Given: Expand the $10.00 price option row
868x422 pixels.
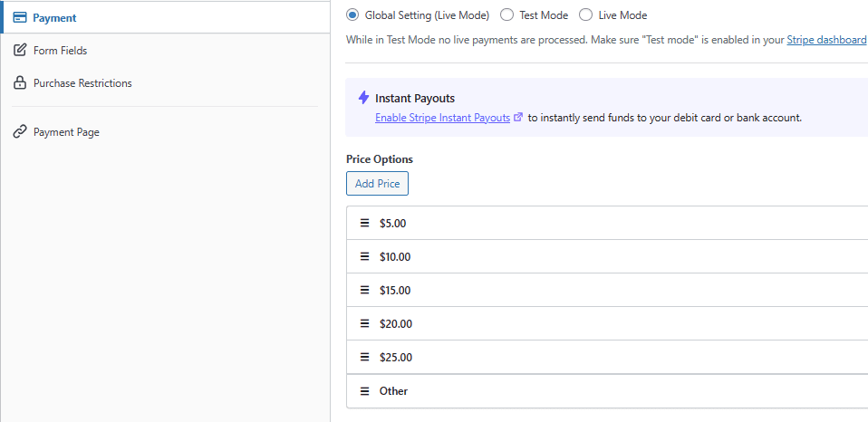Looking at the screenshot, I should (x=607, y=257).
